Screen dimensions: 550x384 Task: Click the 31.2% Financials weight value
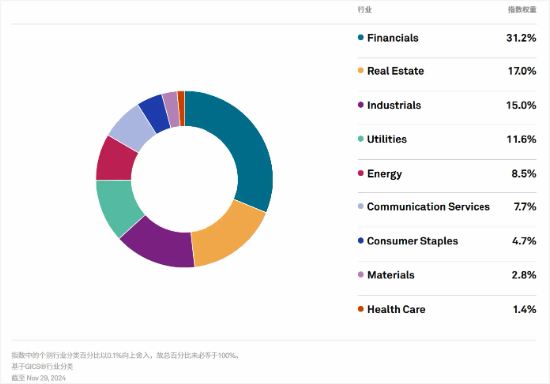tap(521, 38)
